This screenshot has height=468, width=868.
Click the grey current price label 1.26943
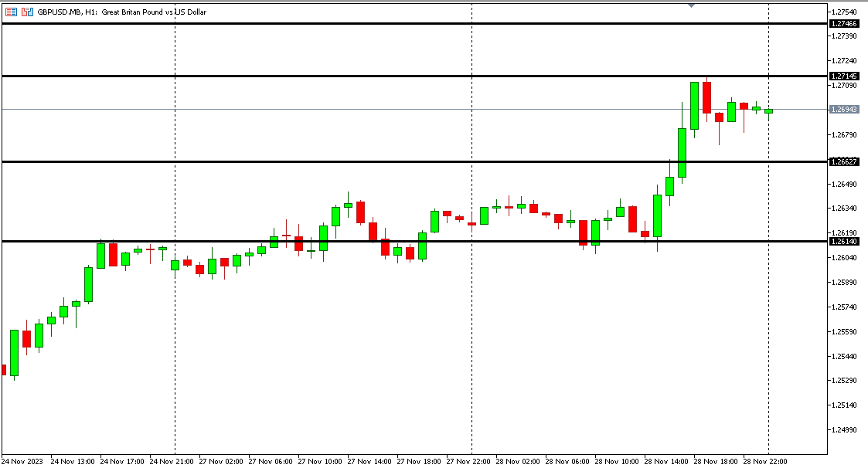[844, 110]
